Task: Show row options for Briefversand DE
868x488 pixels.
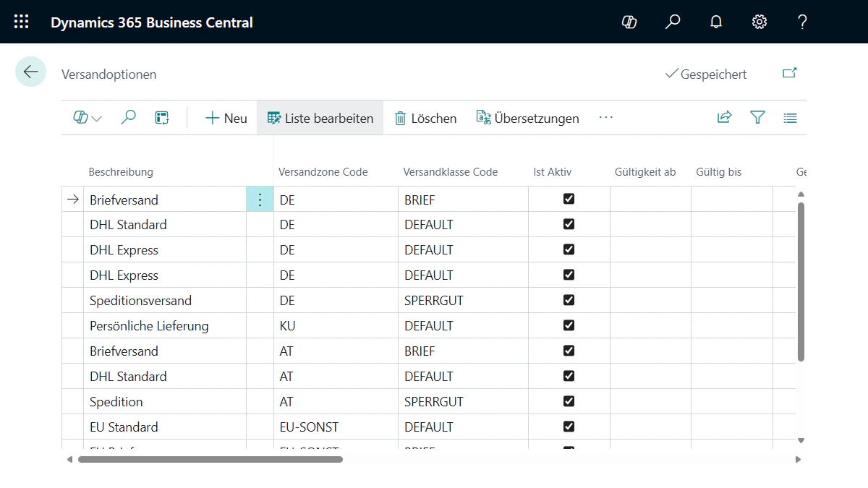Action: click(260, 200)
